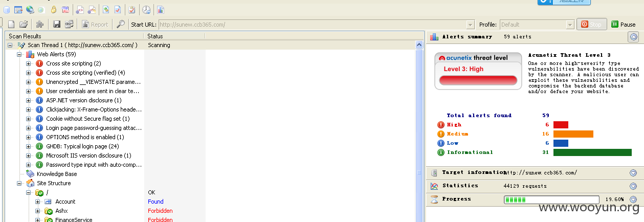Collapse the Alerts summary panel
The height and width of the screenshot is (222, 644).
pyautogui.click(x=633, y=37)
